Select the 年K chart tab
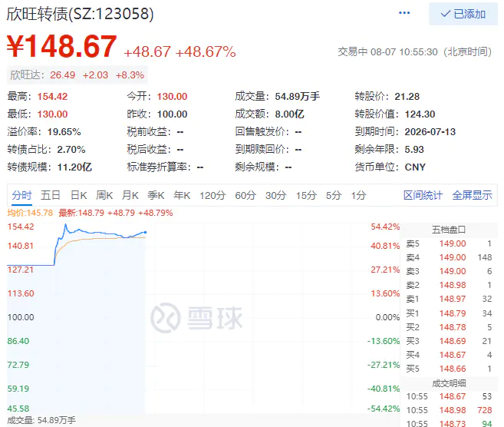This screenshot has height=427, width=504. [182, 195]
